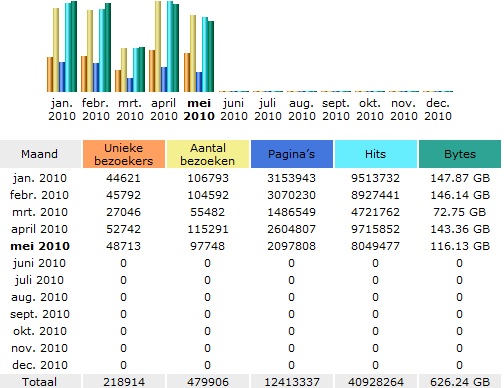Click the okt. 2010 chart label
Viewport: 504px width, 388px height.
click(370, 109)
